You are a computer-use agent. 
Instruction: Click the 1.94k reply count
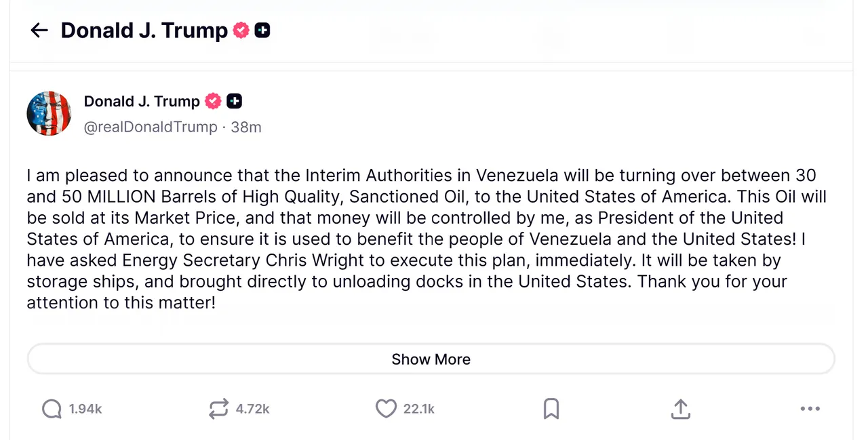tap(85, 409)
